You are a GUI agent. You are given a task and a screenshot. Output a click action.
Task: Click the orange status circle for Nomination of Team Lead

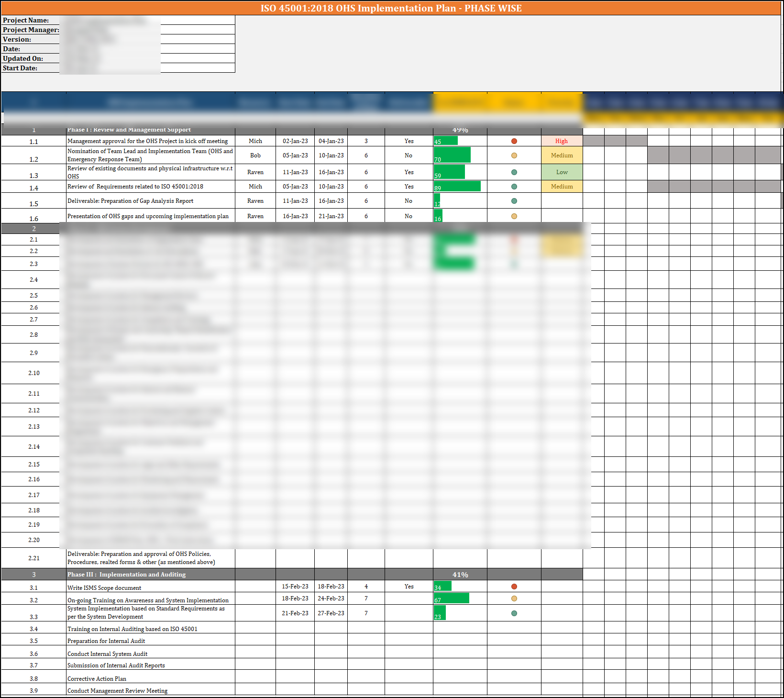pyautogui.click(x=514, y=155)
